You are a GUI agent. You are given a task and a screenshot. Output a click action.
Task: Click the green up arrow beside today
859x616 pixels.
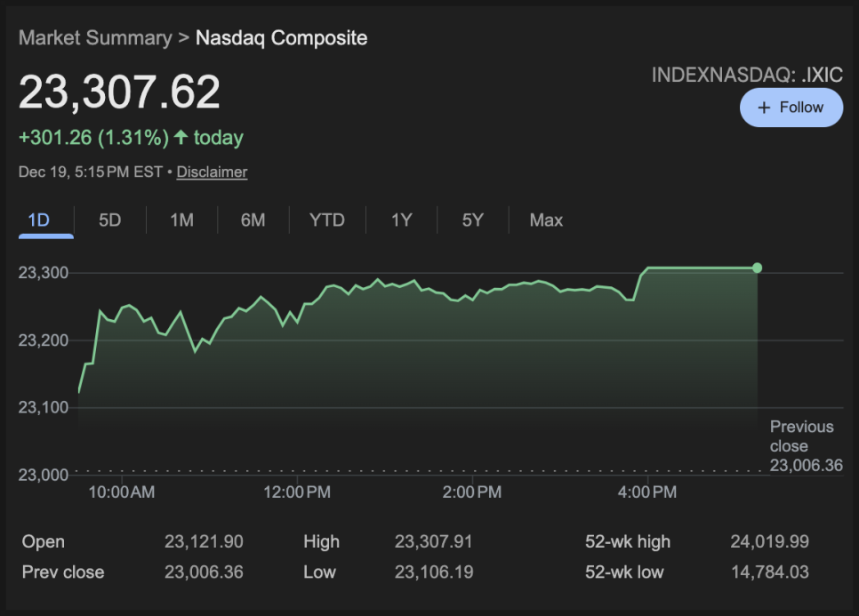click(181, 138)
